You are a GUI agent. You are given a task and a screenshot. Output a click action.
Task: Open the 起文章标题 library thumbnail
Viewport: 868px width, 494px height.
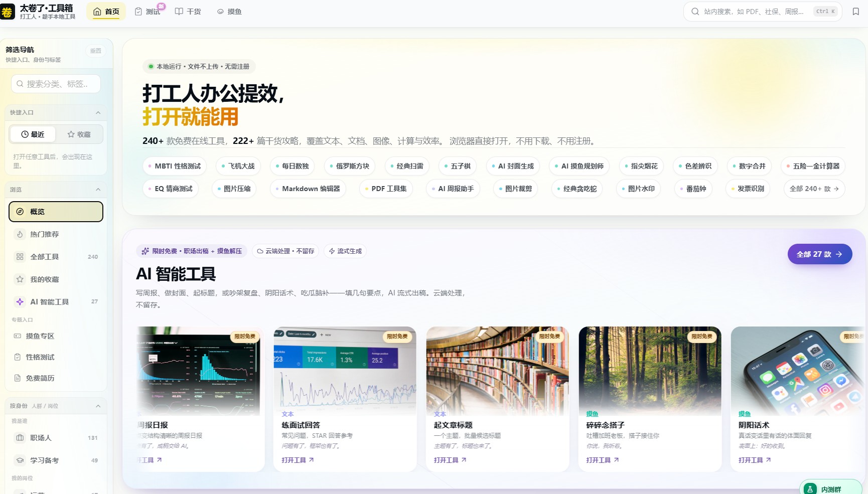pos(497,371)
